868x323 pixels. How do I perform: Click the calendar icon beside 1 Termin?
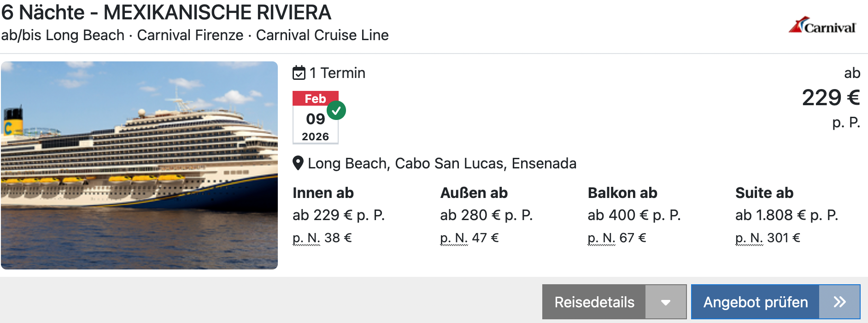pos(299,73)
